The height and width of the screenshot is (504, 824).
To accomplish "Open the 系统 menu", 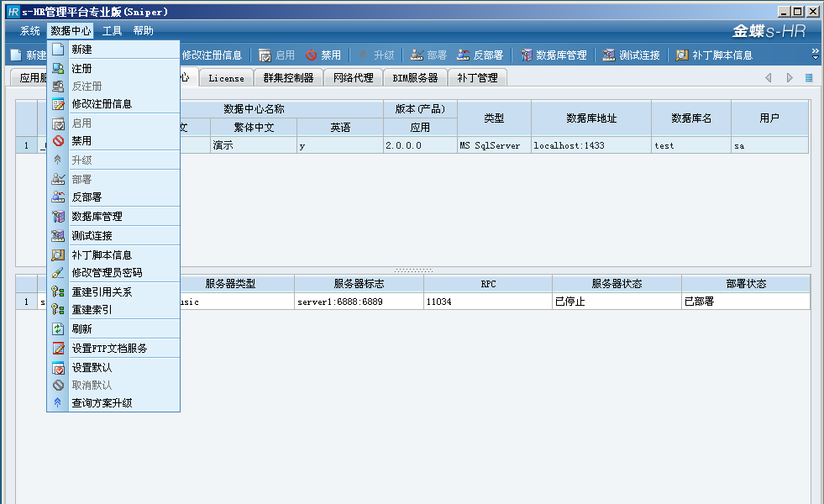I will pyautogui.click(x=30, y=31).
